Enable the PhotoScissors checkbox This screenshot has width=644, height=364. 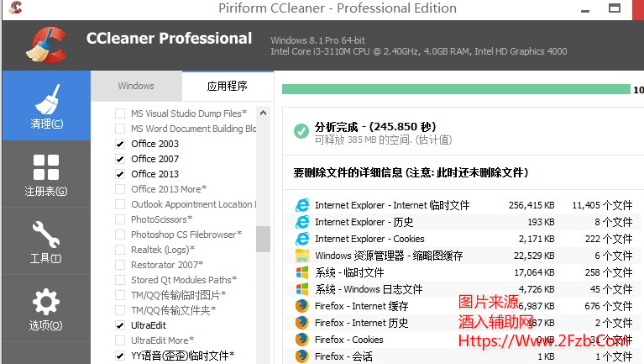pyautogui.click(x=120, y=219)
